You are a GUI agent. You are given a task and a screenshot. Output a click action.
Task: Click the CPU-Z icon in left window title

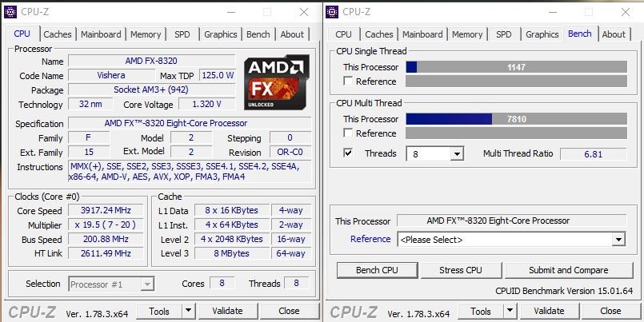point(10,12)
